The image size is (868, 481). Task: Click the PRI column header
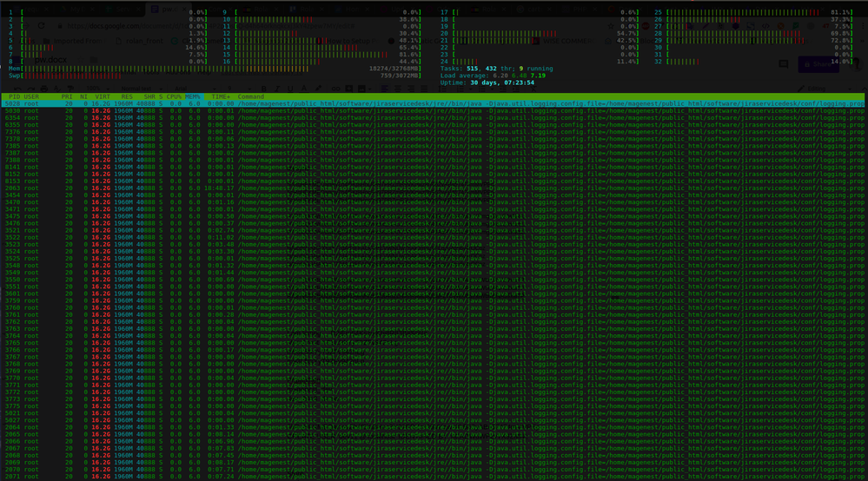[x=67, y=96]
